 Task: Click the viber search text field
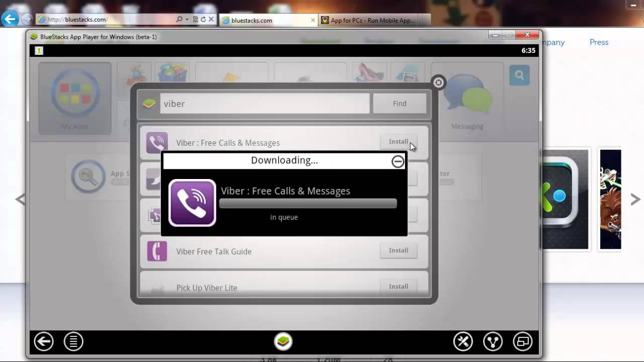pos(265,104)
